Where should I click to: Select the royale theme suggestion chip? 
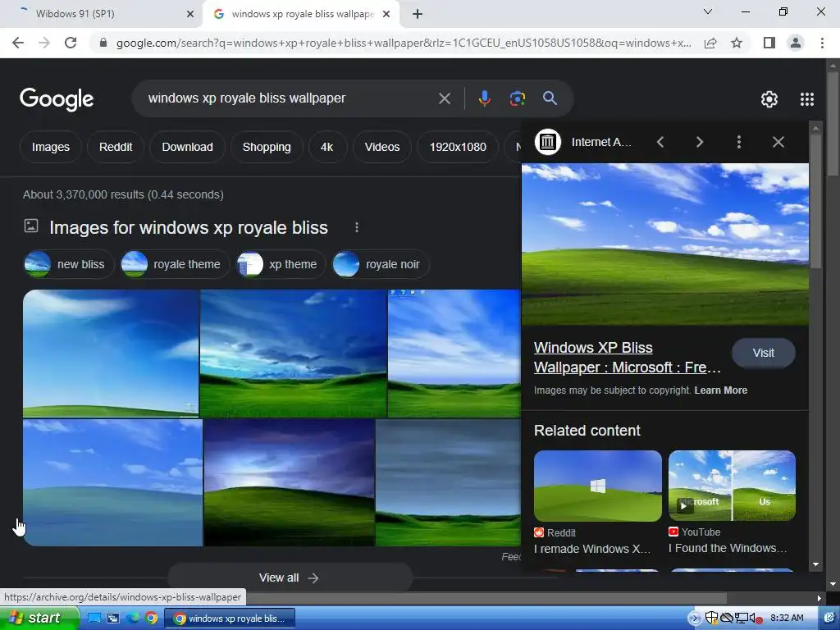[176, 264]
